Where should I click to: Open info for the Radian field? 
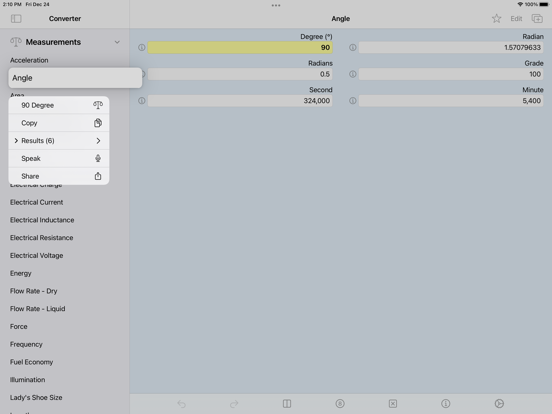pos(352,48)
